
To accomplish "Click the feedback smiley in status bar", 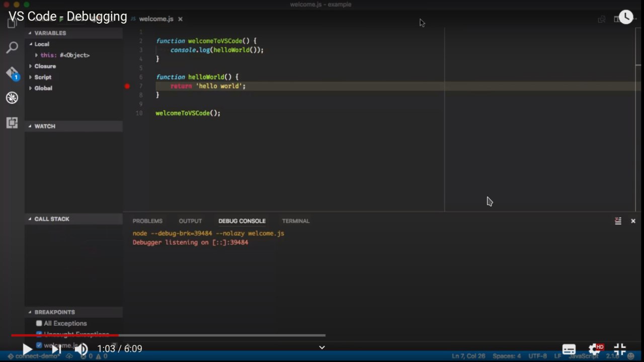I will [x=631, y=356].
